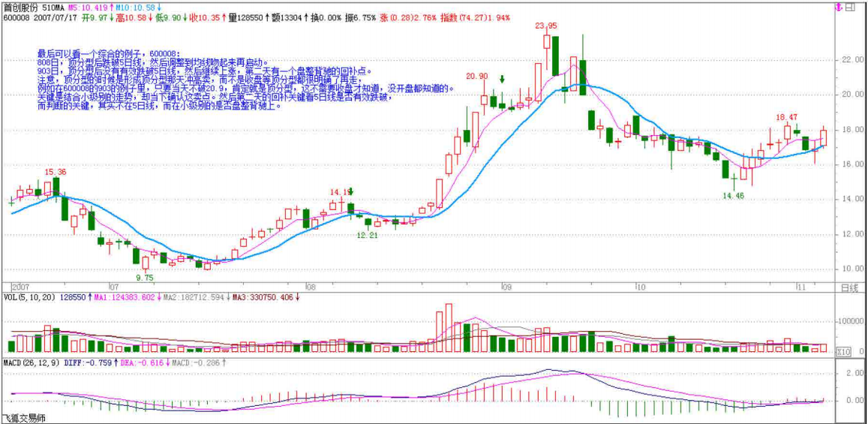Click the 飞狐交易师 label at bottom left

point(23,418)
